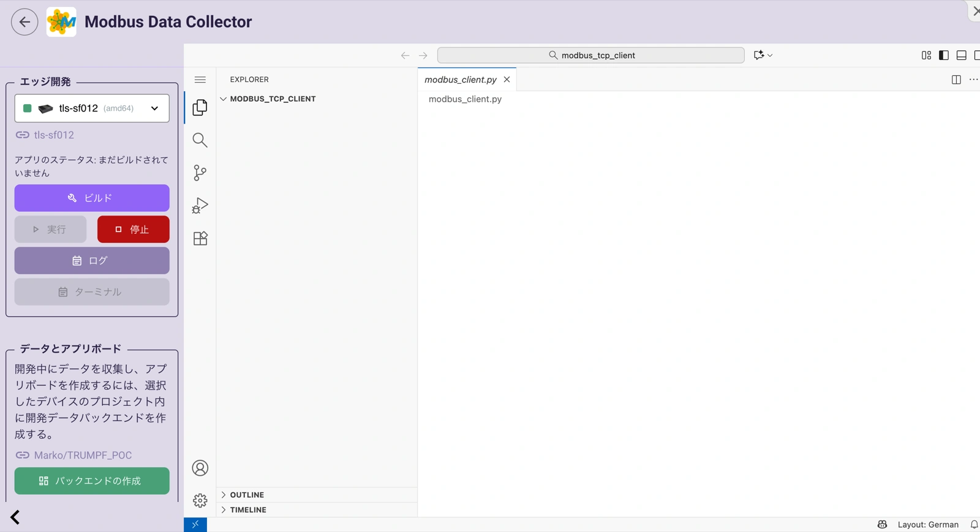980x532 pixels.
Task: Click the ビルド build button
Action: pos(92,198)
